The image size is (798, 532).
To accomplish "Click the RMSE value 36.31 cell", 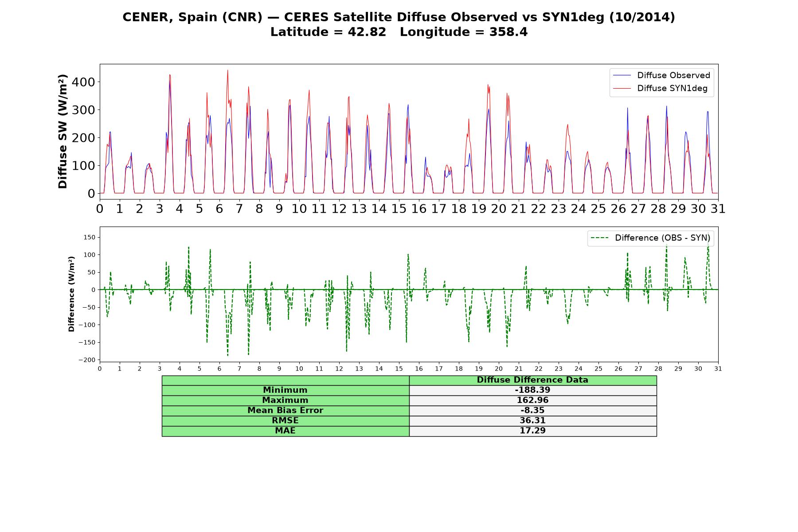I will coord(533,421).
